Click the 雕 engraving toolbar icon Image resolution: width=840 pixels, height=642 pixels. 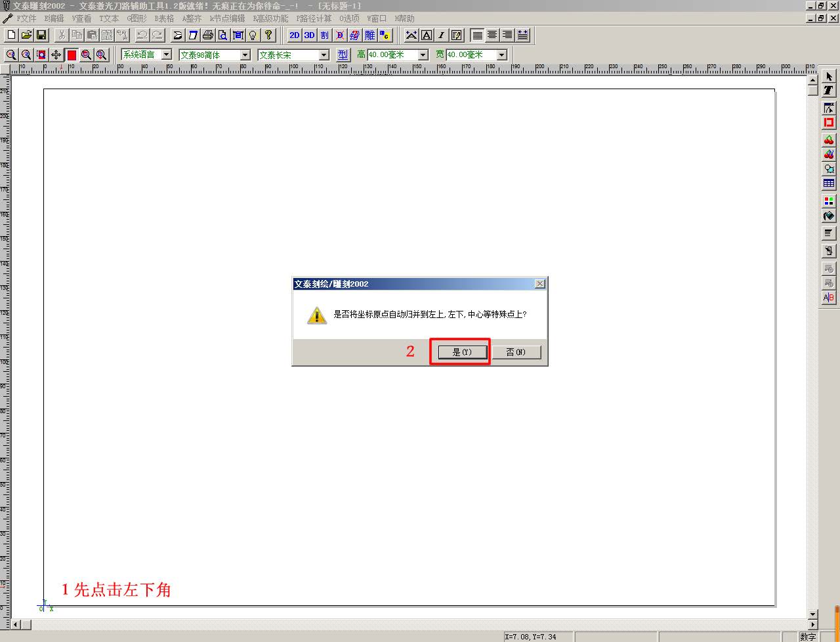point(370,35)
